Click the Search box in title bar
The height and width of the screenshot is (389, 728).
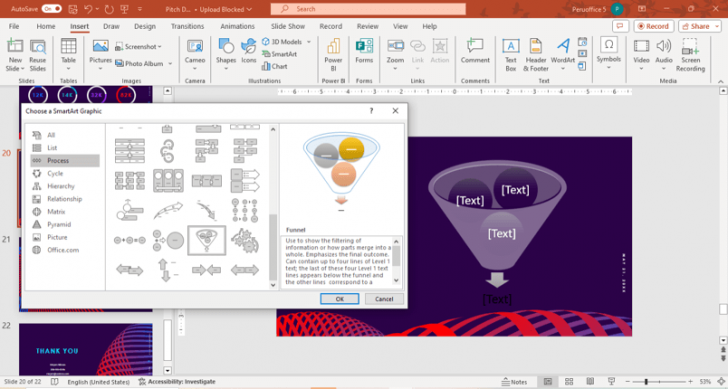(x=368, y=9)
